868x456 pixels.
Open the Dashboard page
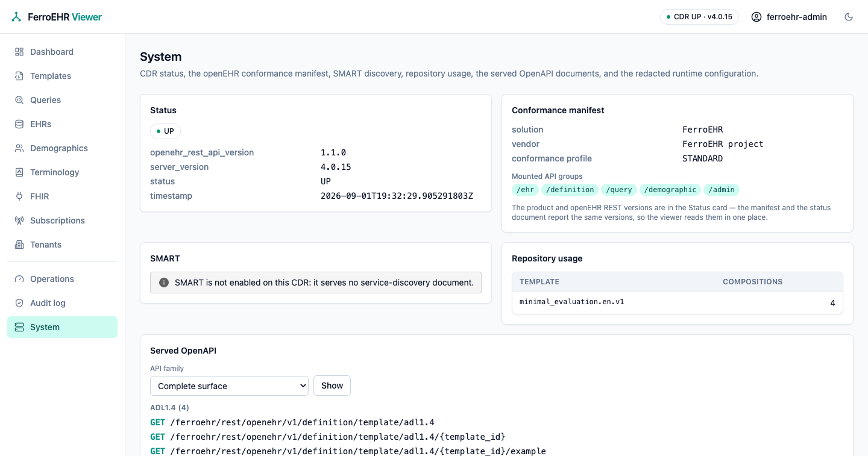point(62,52)
